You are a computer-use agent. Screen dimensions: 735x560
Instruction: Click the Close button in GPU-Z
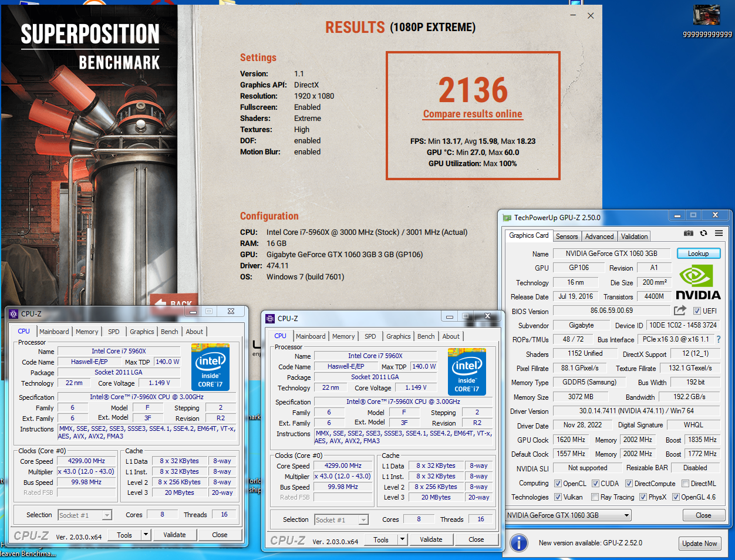pyautogui.click(x=703, y=515)
